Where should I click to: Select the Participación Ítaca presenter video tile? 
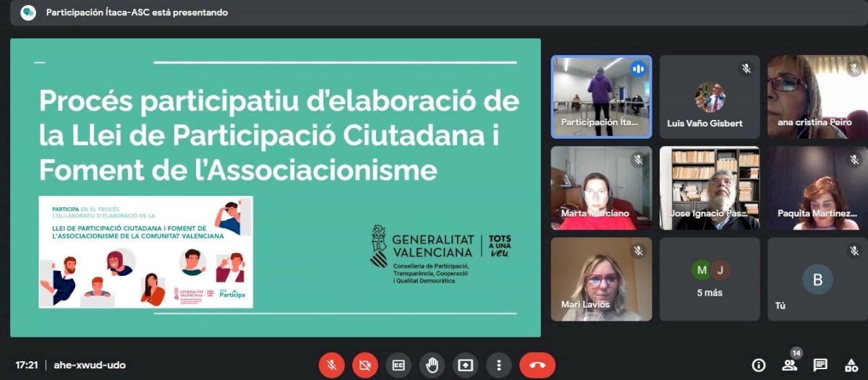(x=601, y=96)
